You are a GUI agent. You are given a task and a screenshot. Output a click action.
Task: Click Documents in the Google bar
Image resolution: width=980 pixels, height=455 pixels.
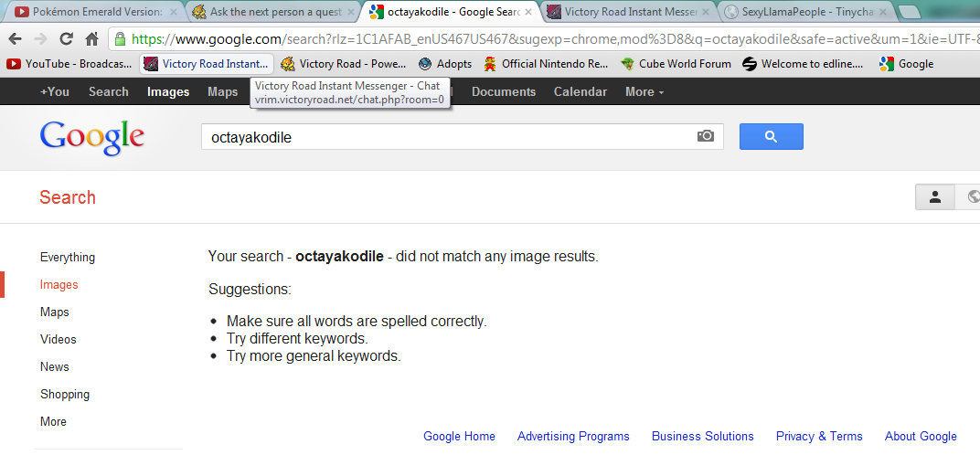pyautogui.click(x=504, y=92)
